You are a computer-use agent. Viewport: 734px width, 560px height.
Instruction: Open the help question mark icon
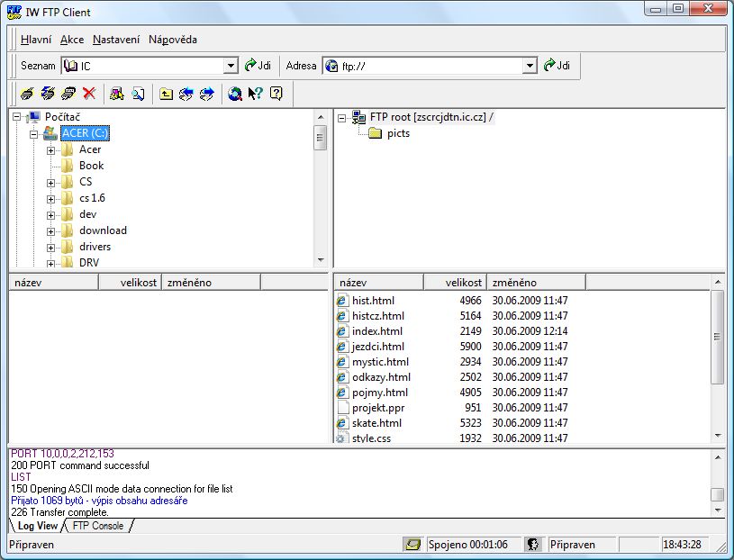pyautogui.click(x=276, y=94)
